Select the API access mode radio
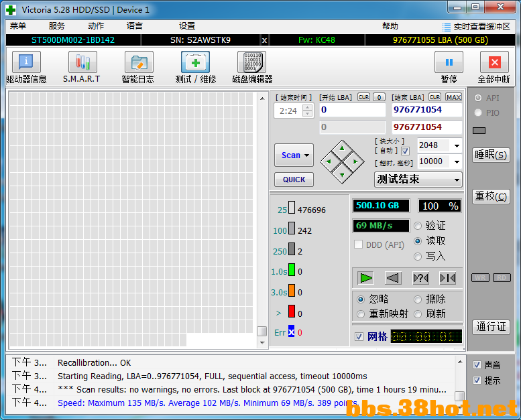 (478, 98)
